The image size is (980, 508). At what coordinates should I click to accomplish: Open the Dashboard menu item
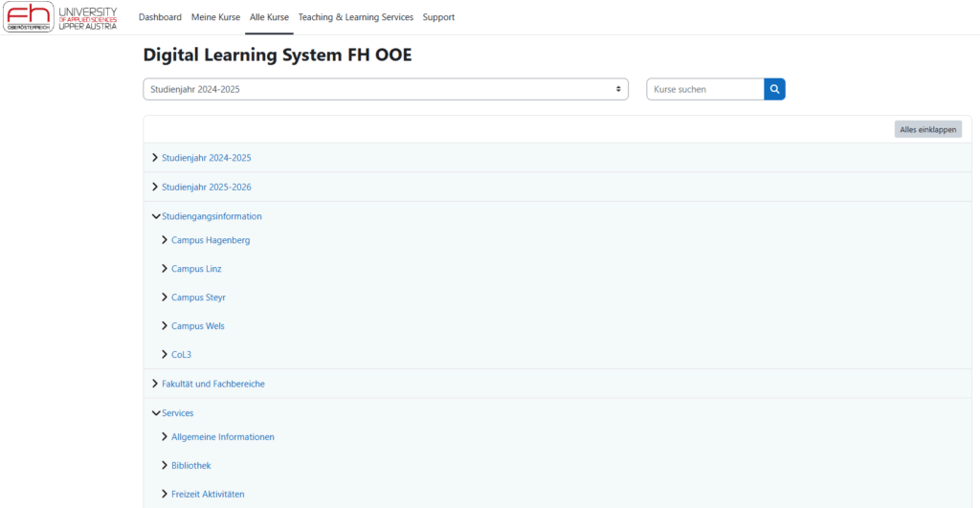coord(160,17)
